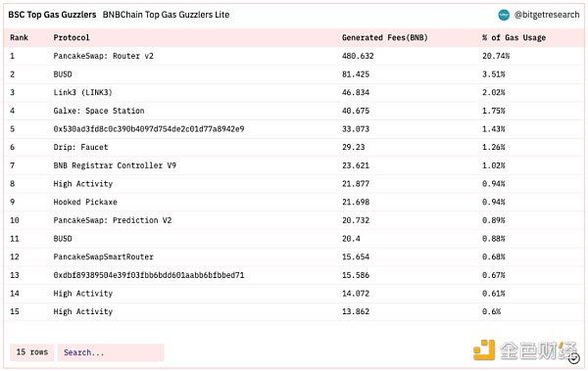Open the BSC Top Gas Guzzlers title
This screenshot has height=371, width=588.
52,15
